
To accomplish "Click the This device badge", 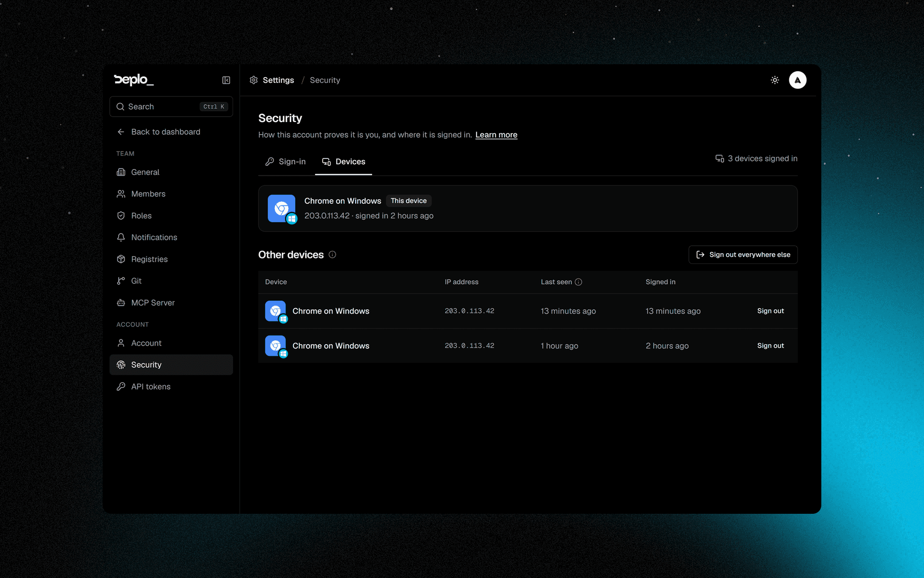I will pos(409,201).
